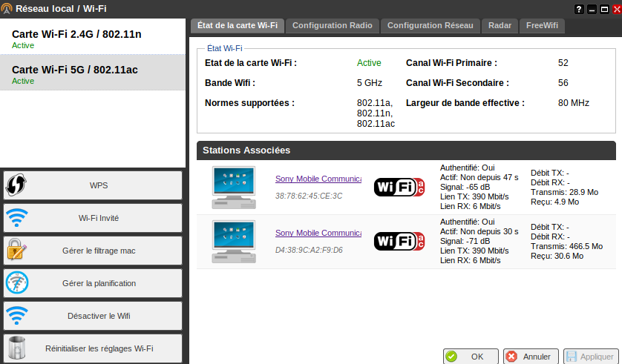This screenshot has width=622, height=364.
Task: Click the second station's WiFi ac badge
Action: point(399,241)
